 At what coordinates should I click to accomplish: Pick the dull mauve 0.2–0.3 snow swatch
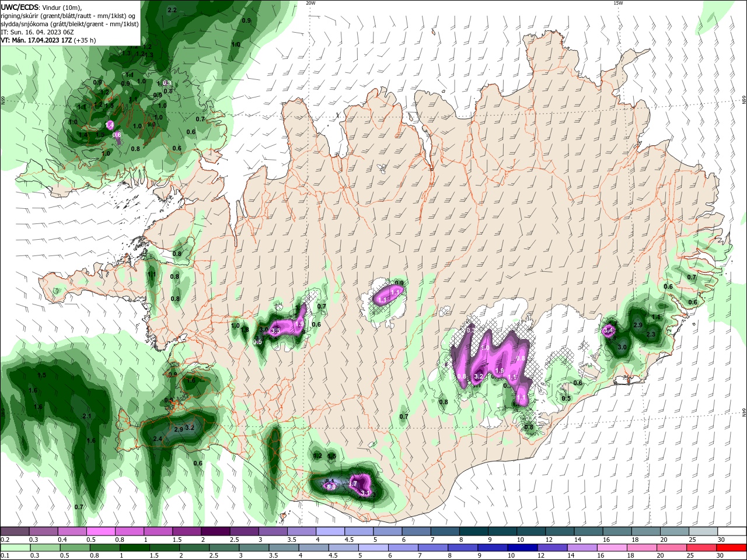click(x=15, y=531)
